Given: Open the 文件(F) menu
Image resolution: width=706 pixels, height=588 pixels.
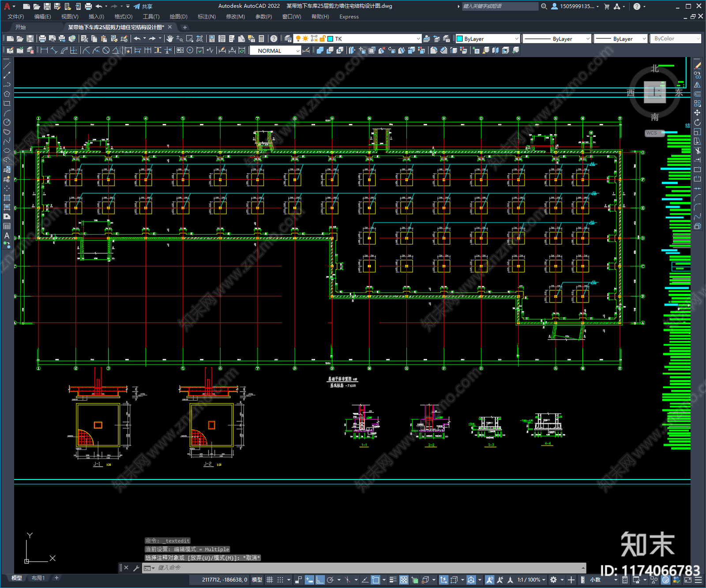Looking at the screenshot, I should point(16,17).
